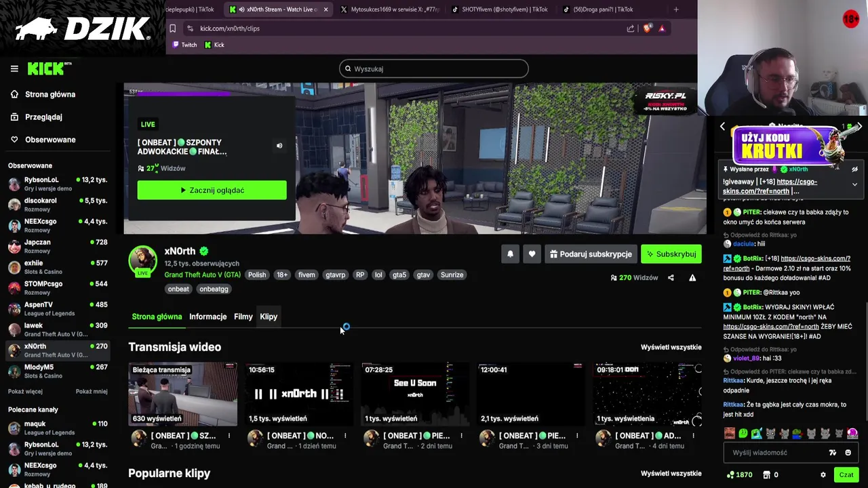
Task: Open pinned csgo-skins giveaway link
Action: 770,186
